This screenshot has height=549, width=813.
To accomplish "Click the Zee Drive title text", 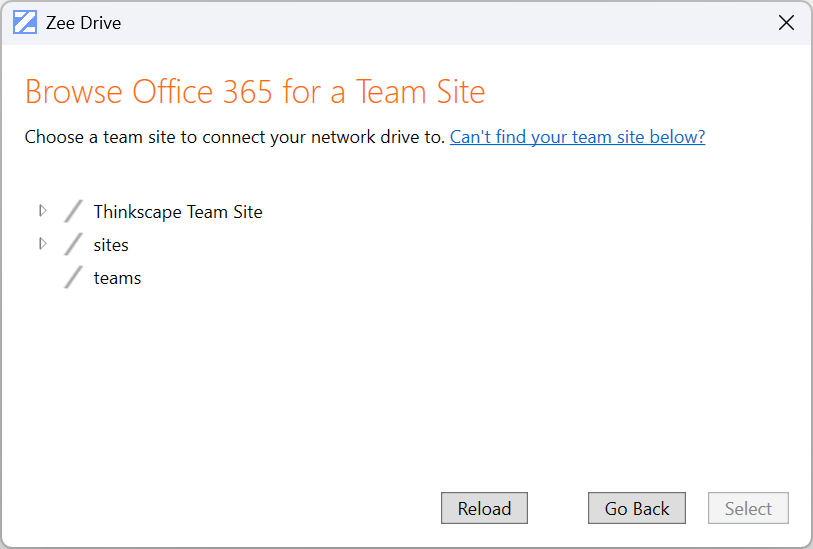I will 83,23.
